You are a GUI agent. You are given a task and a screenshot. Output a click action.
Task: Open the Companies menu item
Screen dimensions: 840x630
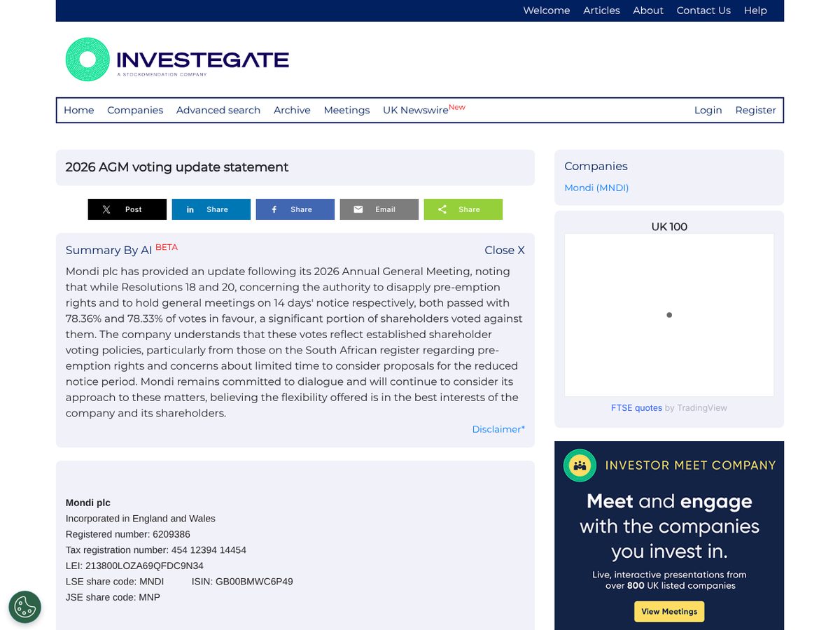point(135,110)
